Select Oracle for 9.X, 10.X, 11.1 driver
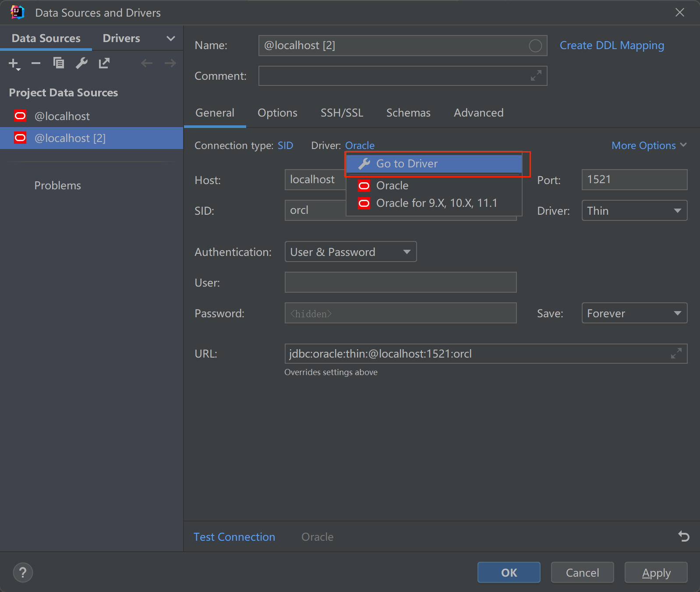The height and width of the screenshot is (592, 700). tap(434, 203)
